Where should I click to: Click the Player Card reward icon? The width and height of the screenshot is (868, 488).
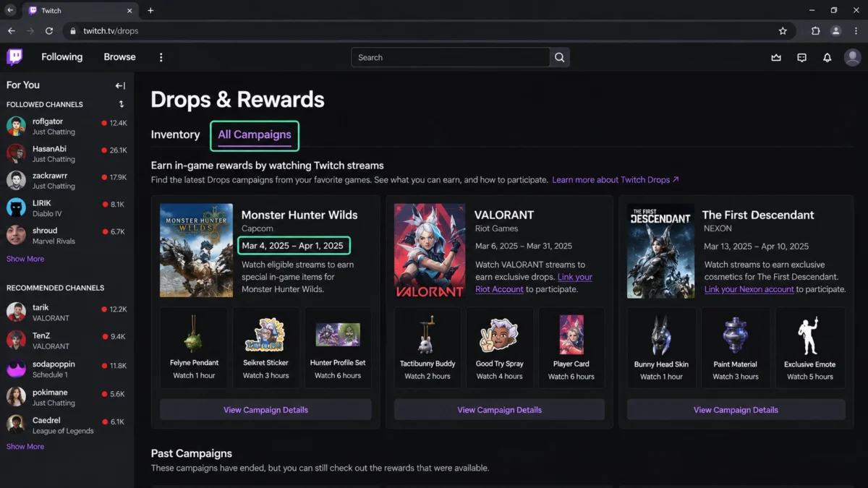[x=571, y=335]
